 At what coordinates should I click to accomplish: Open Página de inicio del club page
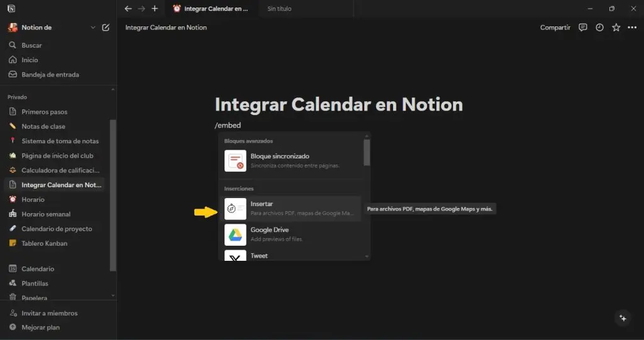click(56, 156)
